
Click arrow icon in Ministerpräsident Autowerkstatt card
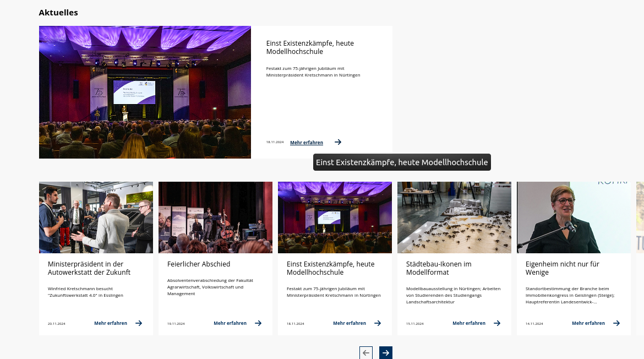pyautogui.click(x=139, y=323)
